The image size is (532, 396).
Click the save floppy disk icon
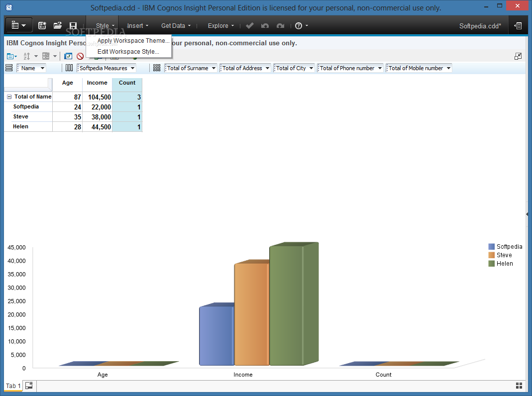[73, 26]
